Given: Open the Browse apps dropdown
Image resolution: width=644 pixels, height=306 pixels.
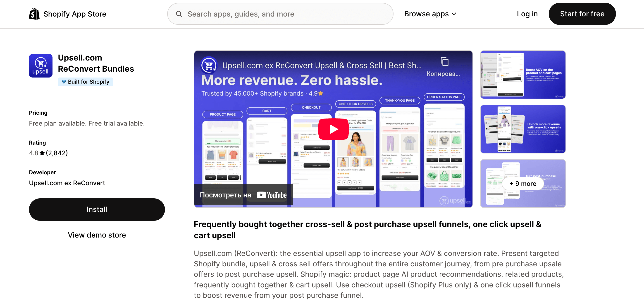Looking at the screenshot, I should tap(430, 14).
